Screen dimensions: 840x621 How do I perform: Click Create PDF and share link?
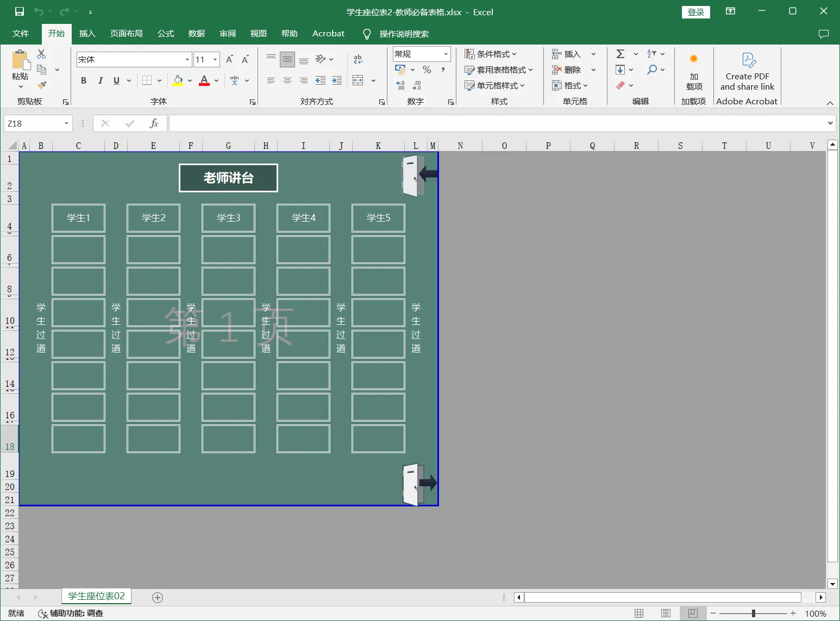747,72
